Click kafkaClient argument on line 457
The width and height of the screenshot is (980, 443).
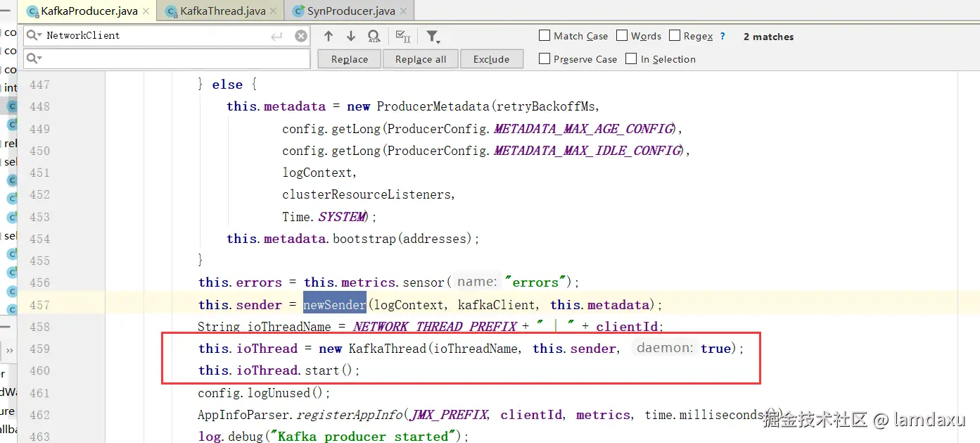tap(497, 305)
